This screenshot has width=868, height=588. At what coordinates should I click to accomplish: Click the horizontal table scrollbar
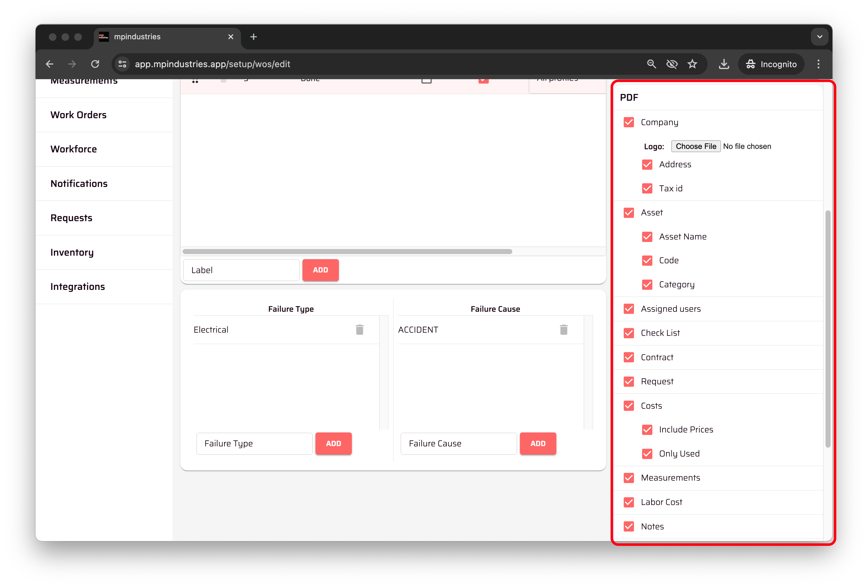[347, 252]
